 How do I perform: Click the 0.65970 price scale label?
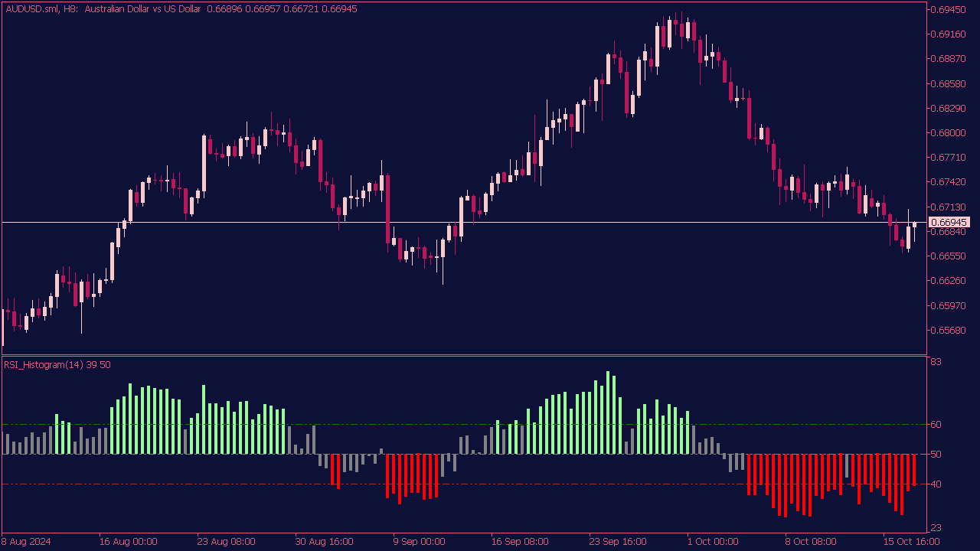click(948, 305)
